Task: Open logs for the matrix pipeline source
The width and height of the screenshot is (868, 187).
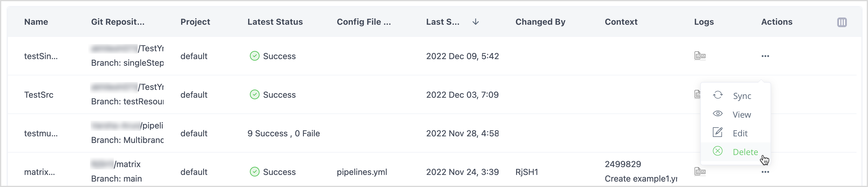Action: [x=700, y=172]
